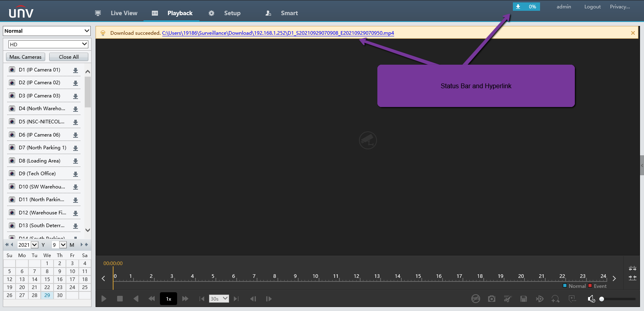Click the stop playback square button
This screenshot has height=311, width=644.
(x=120, y=299)
